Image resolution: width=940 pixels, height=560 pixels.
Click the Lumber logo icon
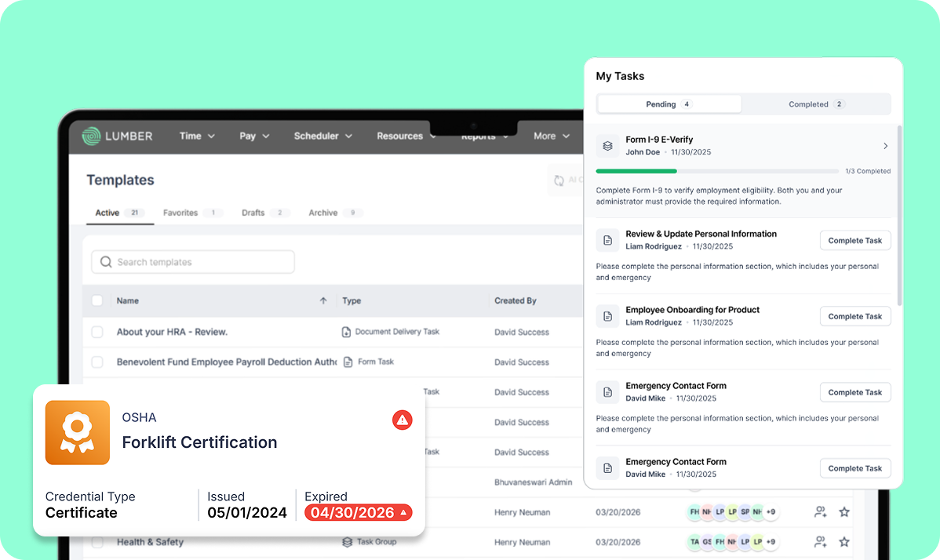point(91,136)
